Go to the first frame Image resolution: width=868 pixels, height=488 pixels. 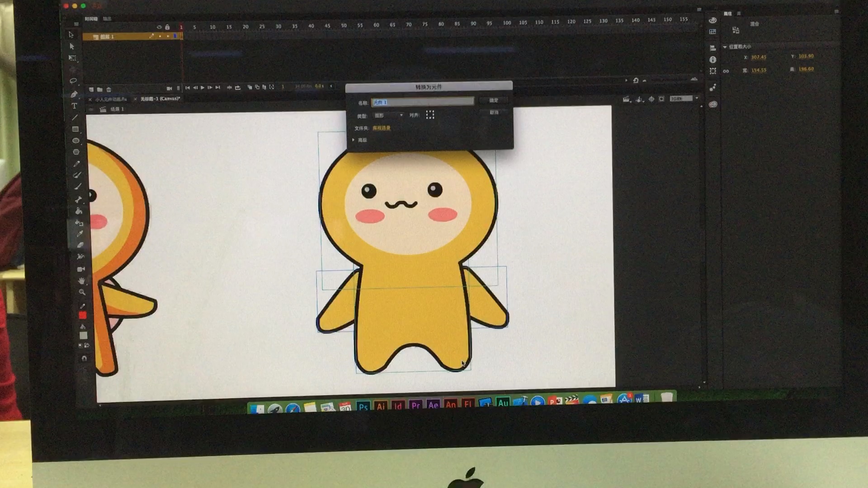click(188, 88)
